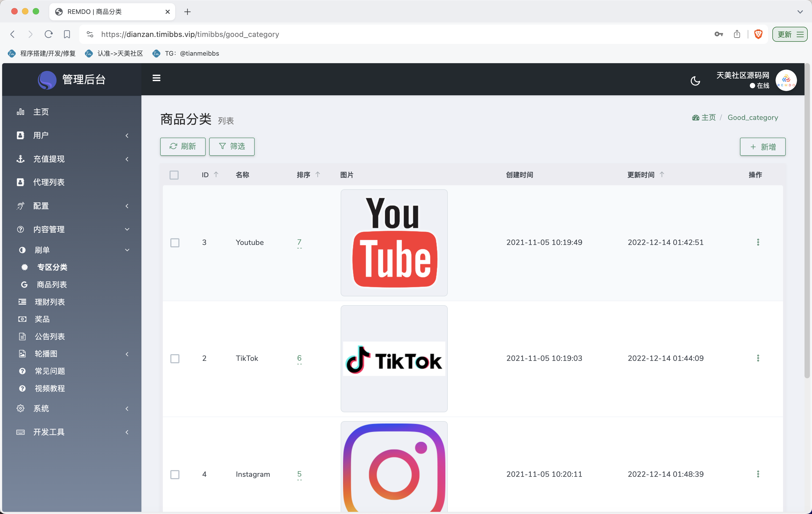Check the Youtube row checkbox
The height and width of the screenshot is (514, 812).
click(x=175, y=243)
